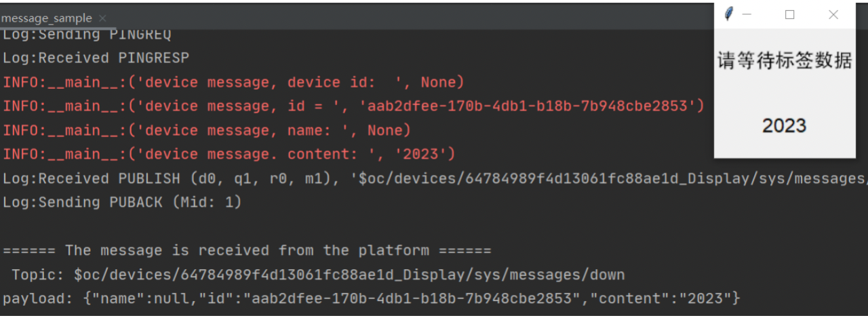Click the 'message is received from the platform' header
This screenshot has height=320, width=868.
tap(247, 251)
